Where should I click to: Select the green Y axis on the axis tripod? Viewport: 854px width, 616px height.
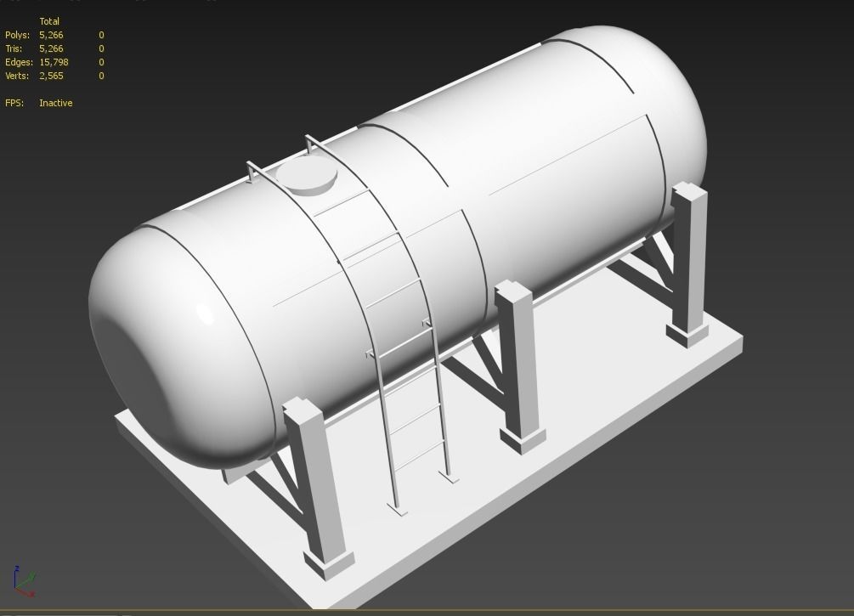click(31, 577)
